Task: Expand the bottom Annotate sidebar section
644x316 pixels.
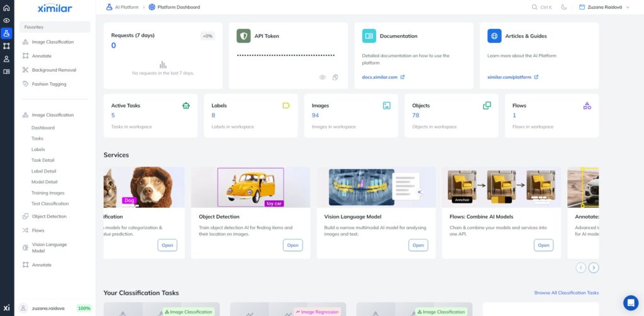Action: (x=42, y=265)
